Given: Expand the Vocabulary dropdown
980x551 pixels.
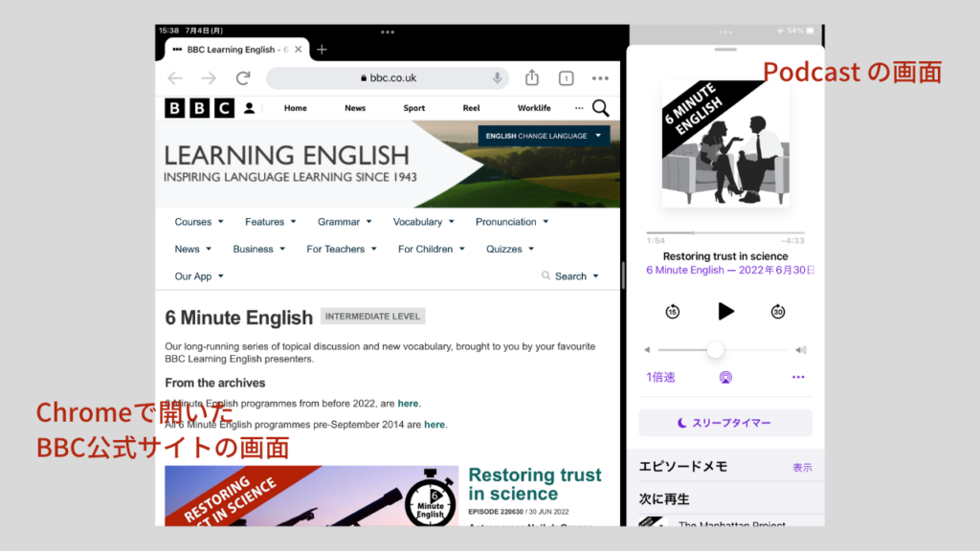Looking at the screenshot, I should click(424, 222).
